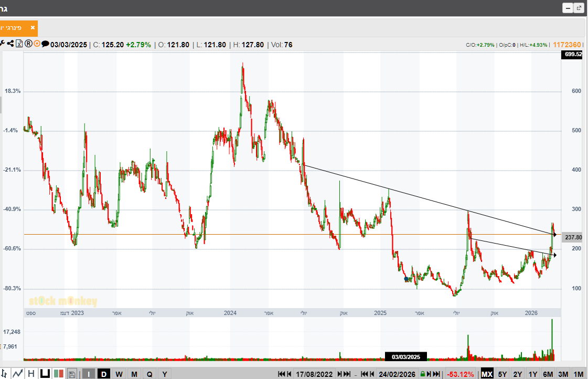Viewport: 588px width, 379px height.
Task: Click the 24/02/2026 end date field
Action: (396, 374)
